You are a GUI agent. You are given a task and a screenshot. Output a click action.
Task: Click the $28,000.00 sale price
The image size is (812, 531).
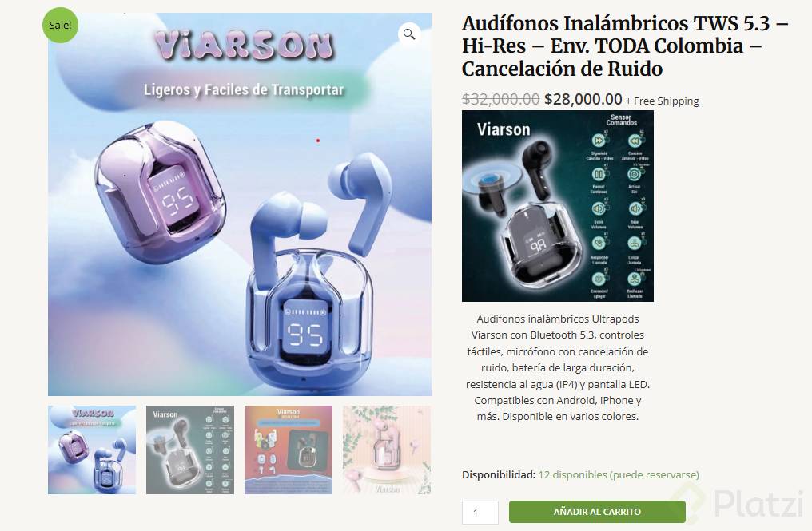point(583,99)
